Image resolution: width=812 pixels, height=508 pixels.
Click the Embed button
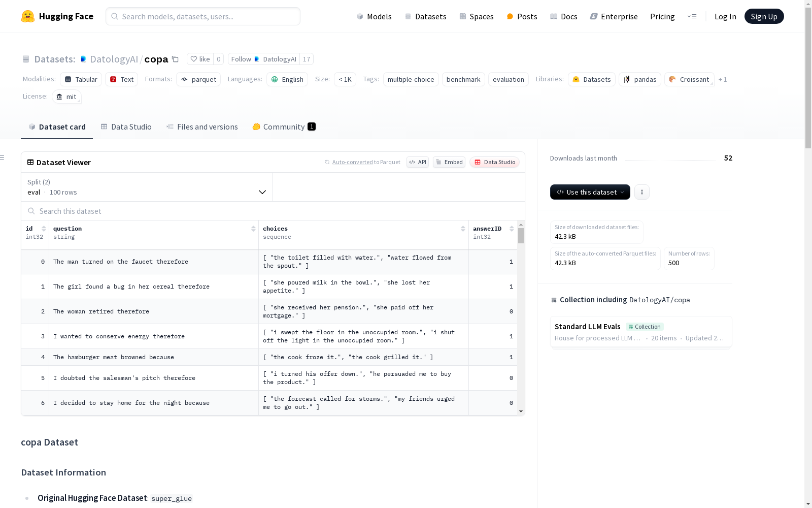coord(449,162)
